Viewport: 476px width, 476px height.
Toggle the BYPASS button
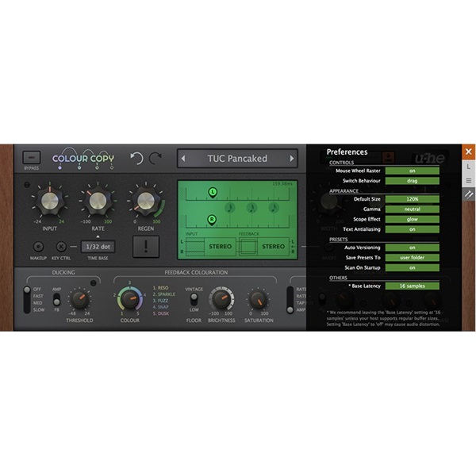click(32, 158)
